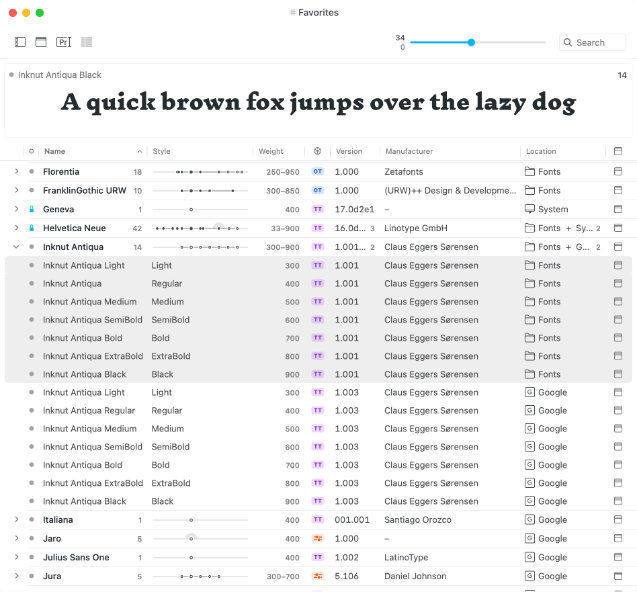The image size is (637, 592).
Task: Click the lock icon beside Geneva
Action: click(x=32, y=210)
